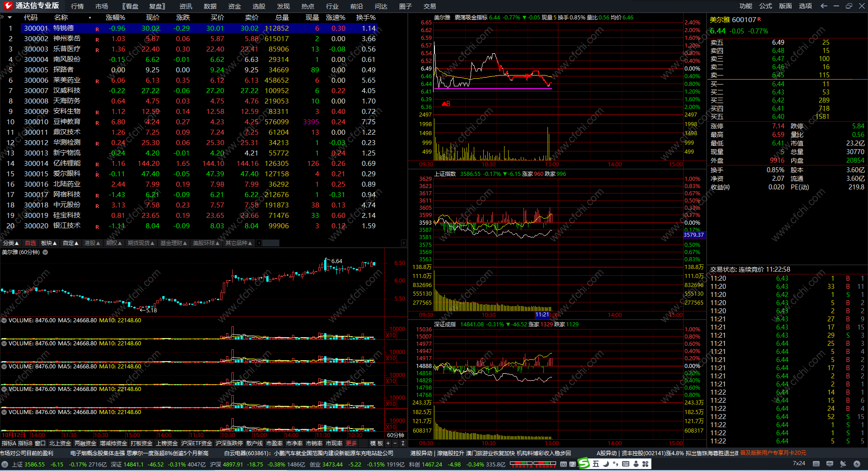Select the 市盈率 indicator tab

point(274,443)
